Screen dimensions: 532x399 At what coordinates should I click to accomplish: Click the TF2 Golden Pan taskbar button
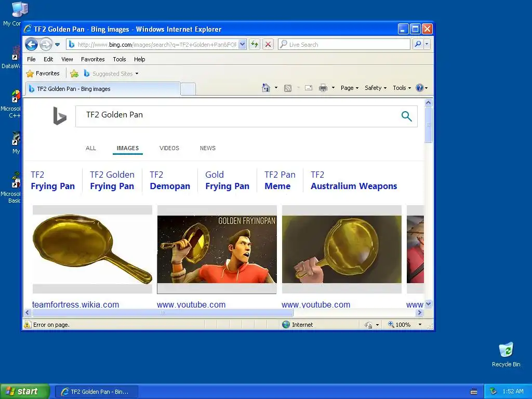click(96, 392)
